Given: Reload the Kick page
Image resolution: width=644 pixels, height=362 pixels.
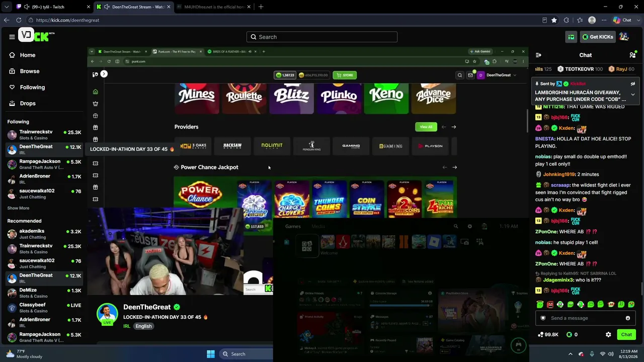Looking at the screenshot, I should click(x=19, y=20).
